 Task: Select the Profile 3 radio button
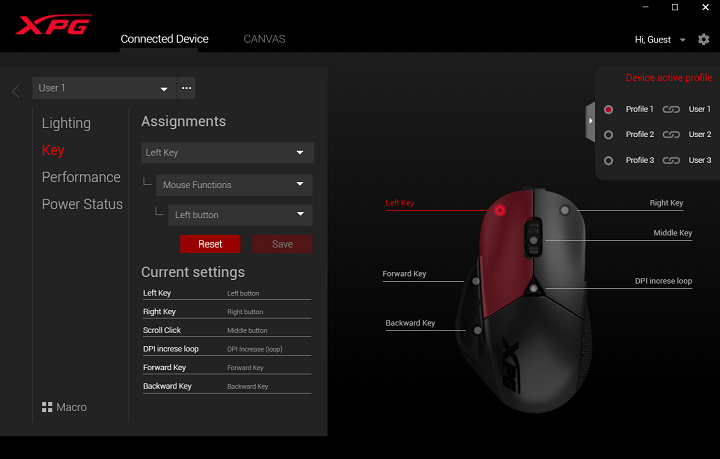[608, 160]
